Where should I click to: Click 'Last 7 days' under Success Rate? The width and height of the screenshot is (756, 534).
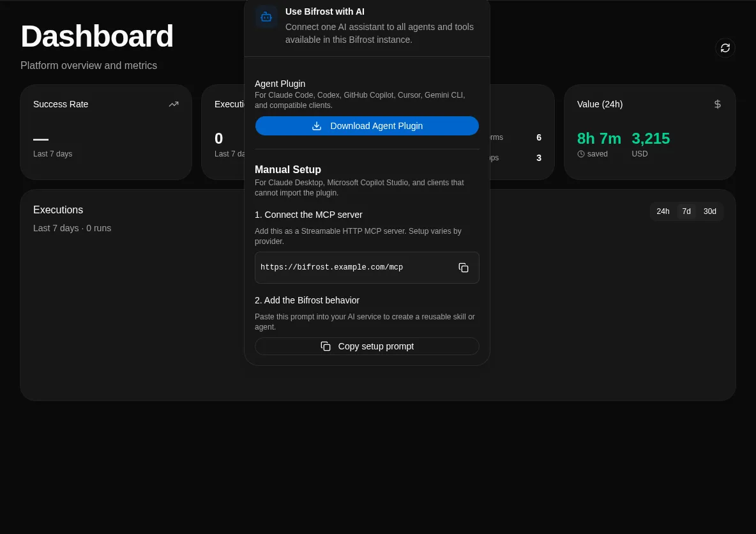click(x=52, y=154)
